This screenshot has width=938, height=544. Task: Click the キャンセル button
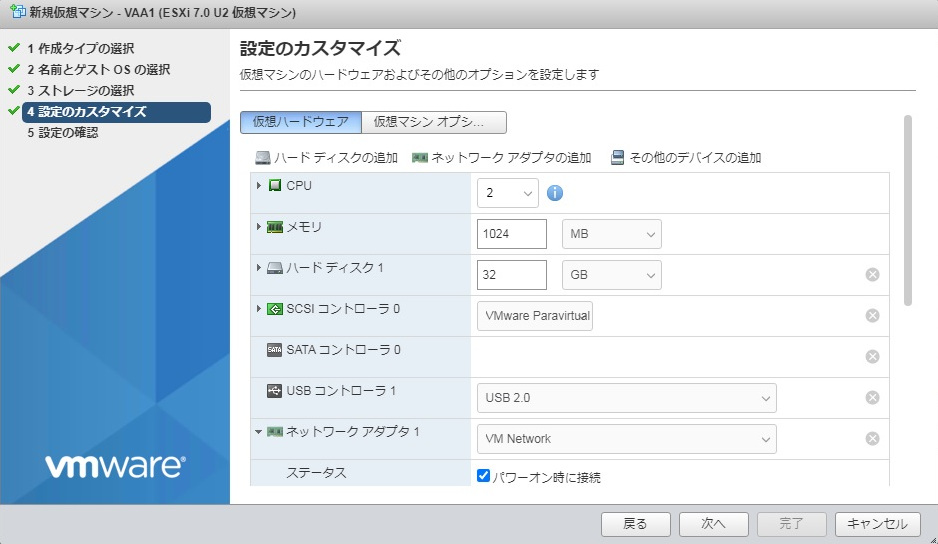tap(878, 524)
